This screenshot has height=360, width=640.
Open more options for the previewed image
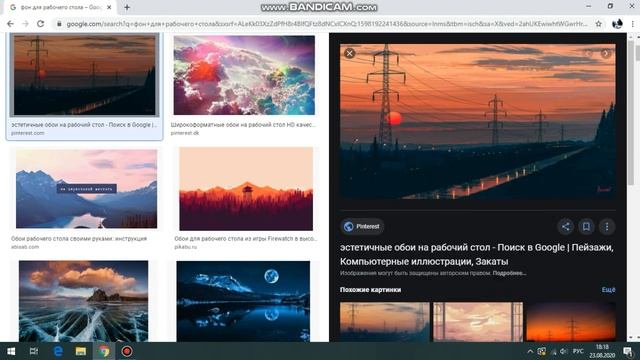click(607, 227)
